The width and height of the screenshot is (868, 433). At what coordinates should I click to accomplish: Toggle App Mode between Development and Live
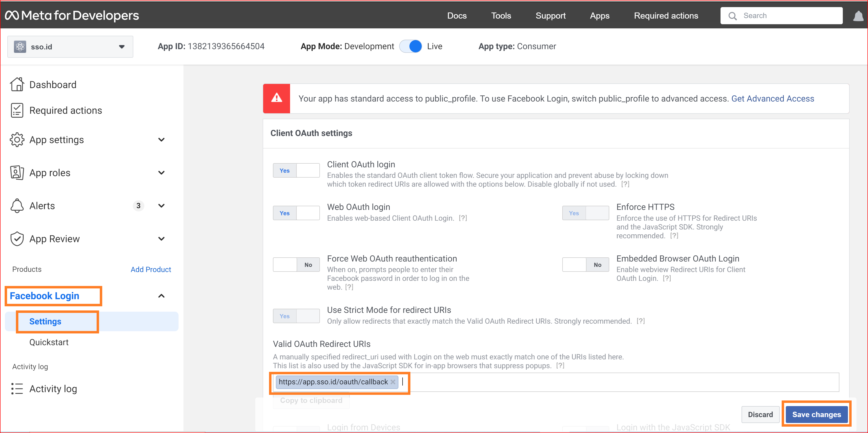pyautogui.click(x=410, y=46)
